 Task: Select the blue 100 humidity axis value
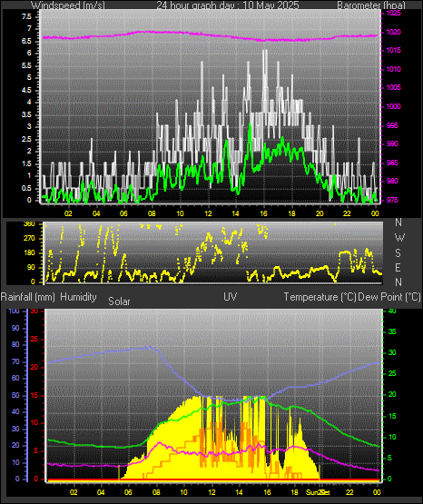click(15, 311)
